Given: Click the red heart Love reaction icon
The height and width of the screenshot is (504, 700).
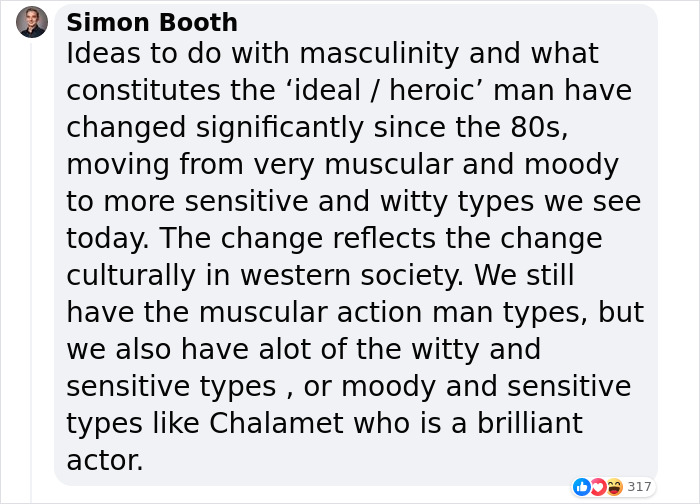Looking at the screenshot, I should (598, 487).
